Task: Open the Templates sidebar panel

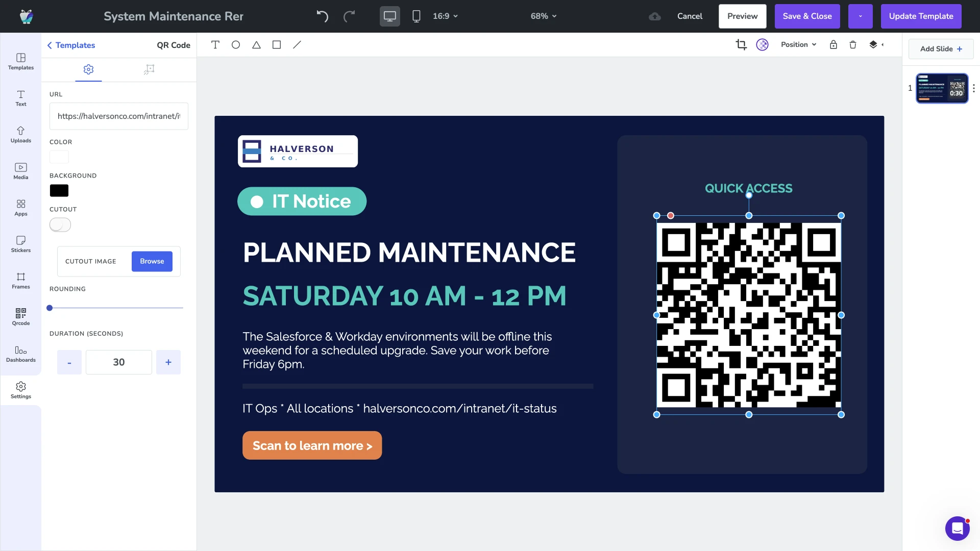Action: tap(21, 62)
